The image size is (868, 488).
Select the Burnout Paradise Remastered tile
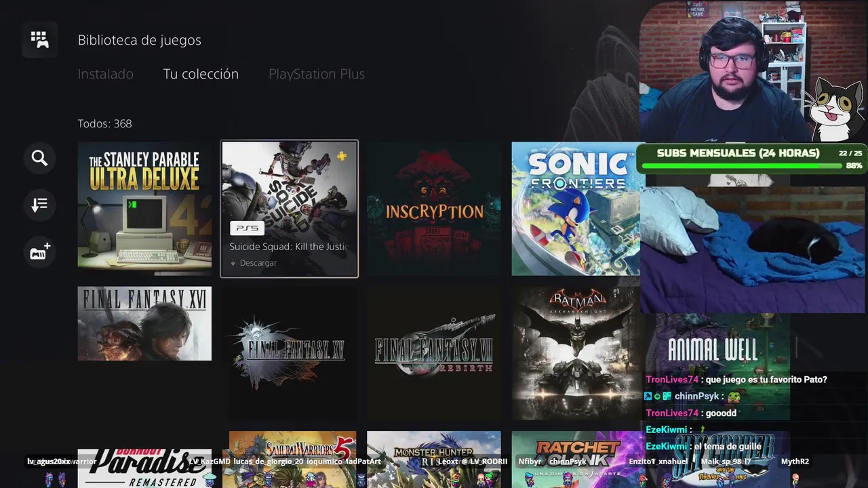coord(144,468)
